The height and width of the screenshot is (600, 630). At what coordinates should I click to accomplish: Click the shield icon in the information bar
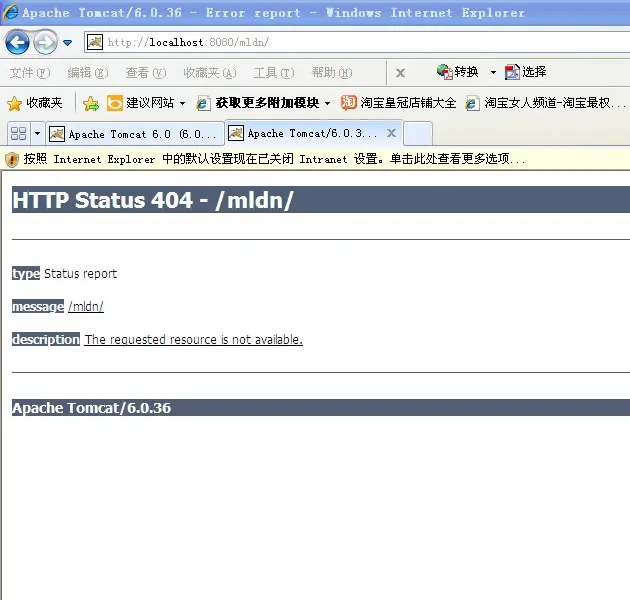pyautogui.click(x=12, y=160)
